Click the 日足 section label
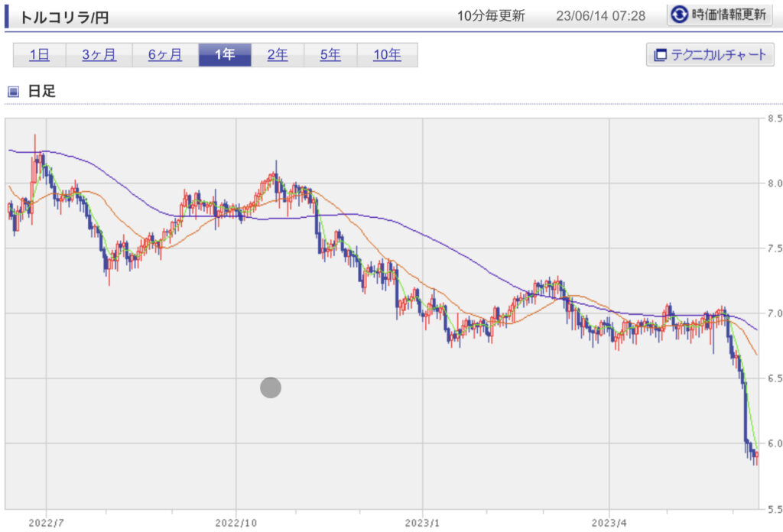 coord(42,92)
